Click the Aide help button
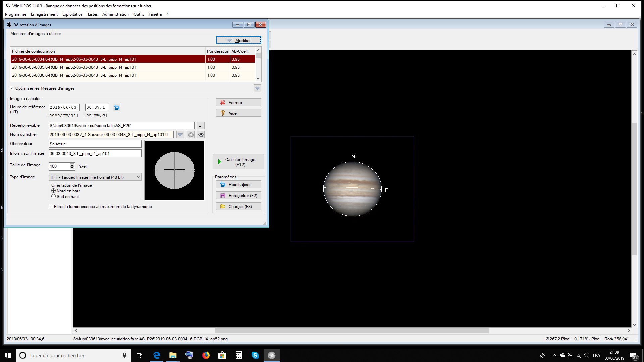644x362 pixels. pyautogui.click(x=238, y=113)
